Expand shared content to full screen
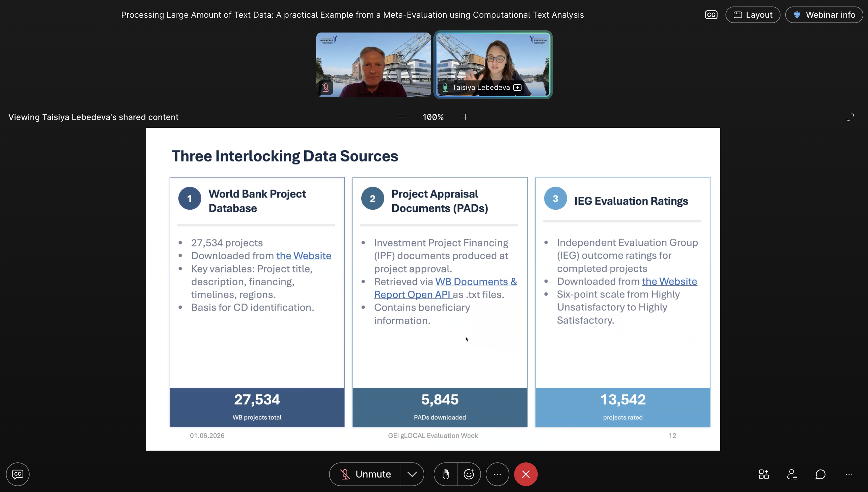Viewport: 868px width, 492px height. (850, 117)
